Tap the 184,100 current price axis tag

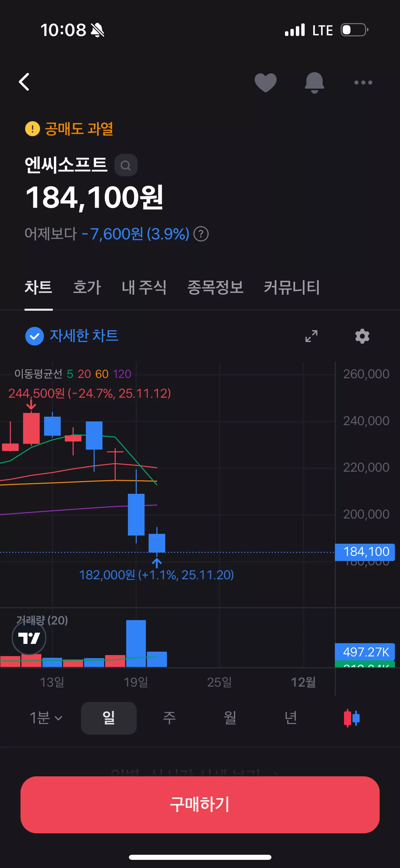[x=365, y=552]
